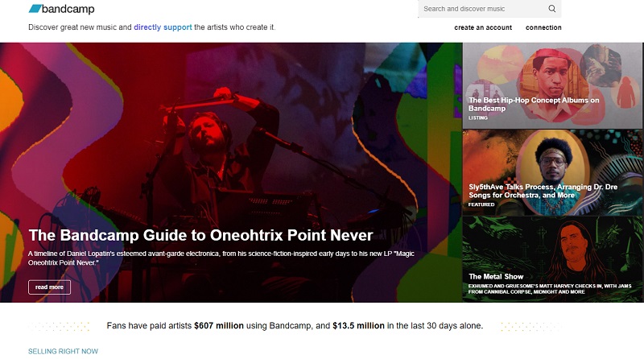Click the SELLING RIGHT NOW heading
This screenshot has width=644, height=359.
tap(64, 351)
